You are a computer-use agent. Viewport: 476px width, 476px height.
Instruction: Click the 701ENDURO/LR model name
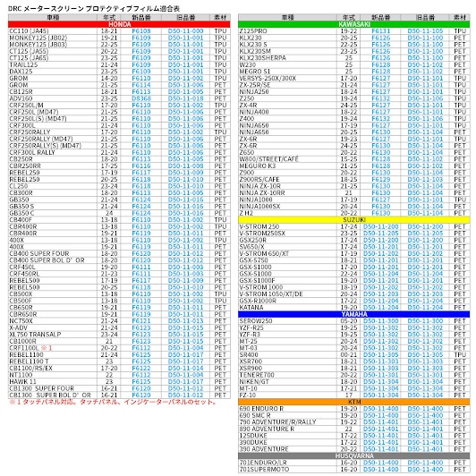[264, 463]
